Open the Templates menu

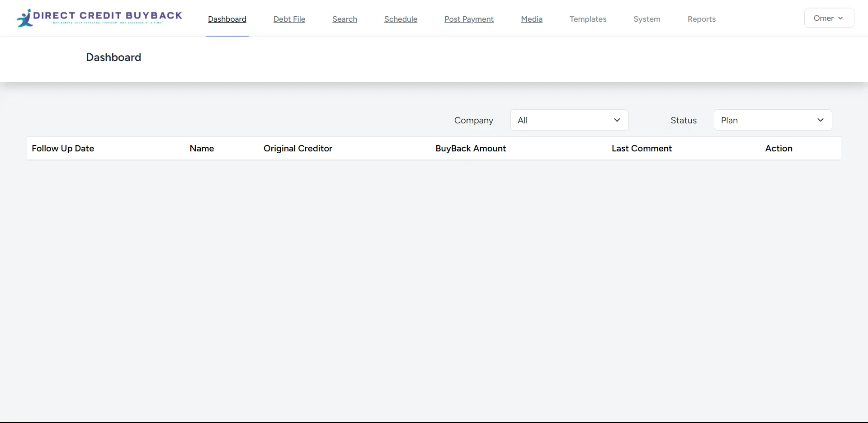coord(588,19)
